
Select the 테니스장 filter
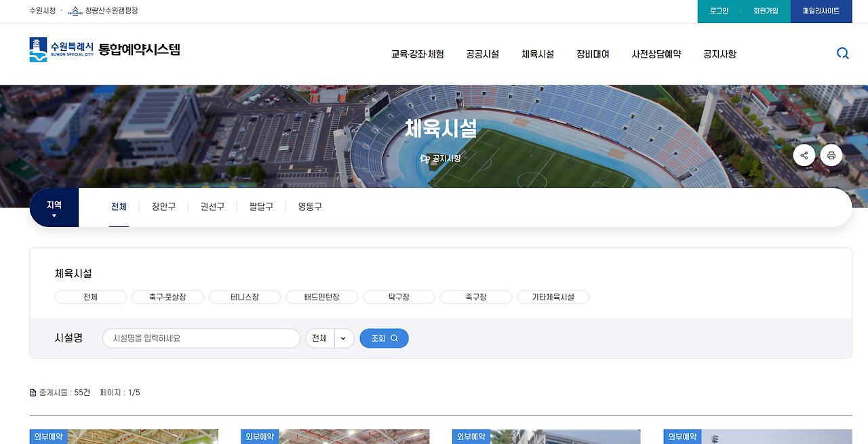(x=245, y=297)
